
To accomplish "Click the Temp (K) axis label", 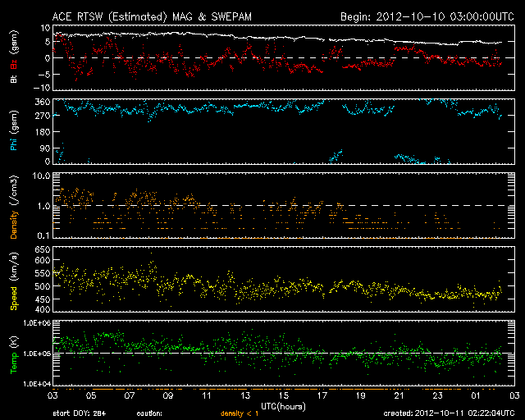I will [x=14, y=354].
